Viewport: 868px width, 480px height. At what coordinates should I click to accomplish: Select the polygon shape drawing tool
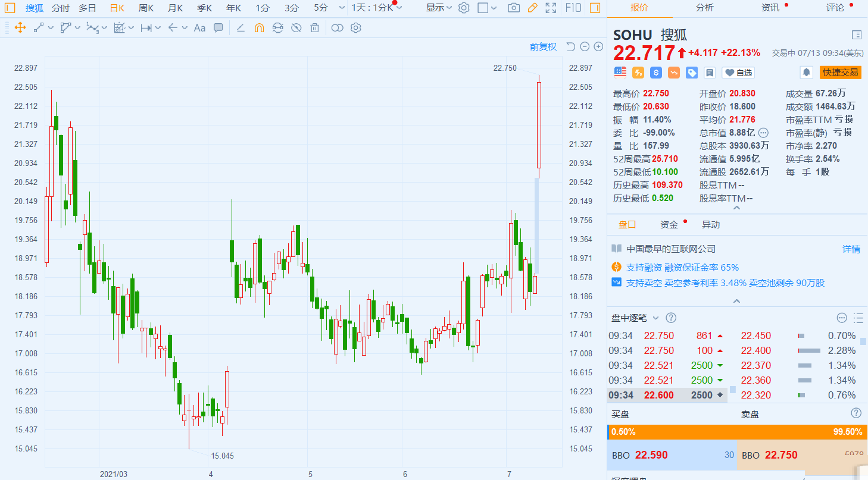click(65, 27)
